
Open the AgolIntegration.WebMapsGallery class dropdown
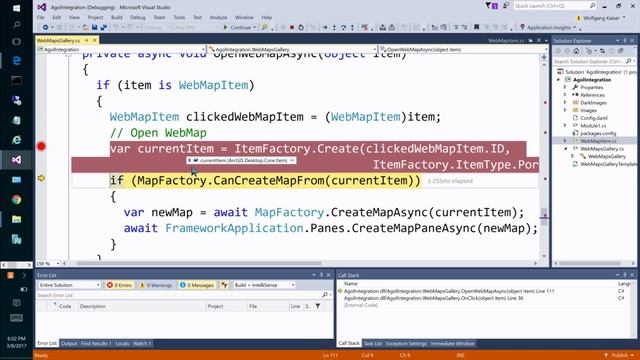click(292, 49)
